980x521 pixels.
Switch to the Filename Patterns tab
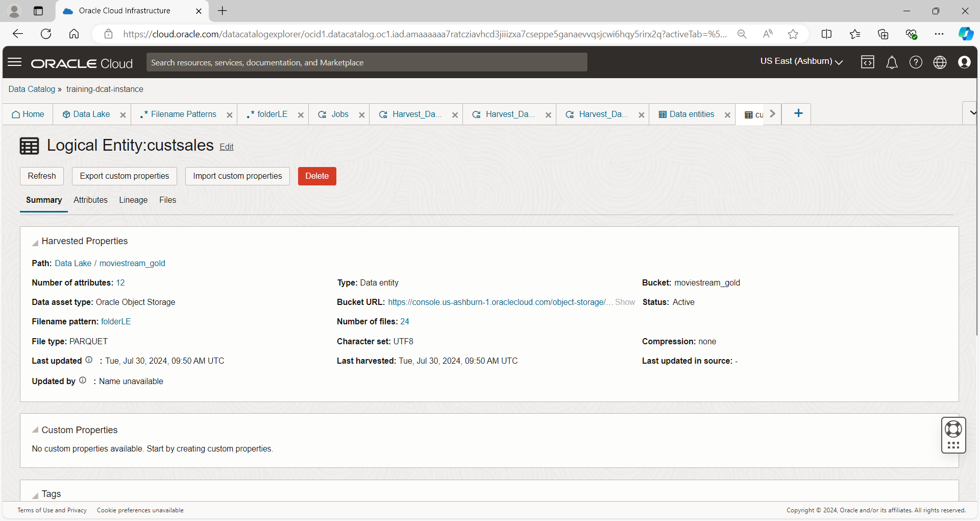tap(179, 114)
